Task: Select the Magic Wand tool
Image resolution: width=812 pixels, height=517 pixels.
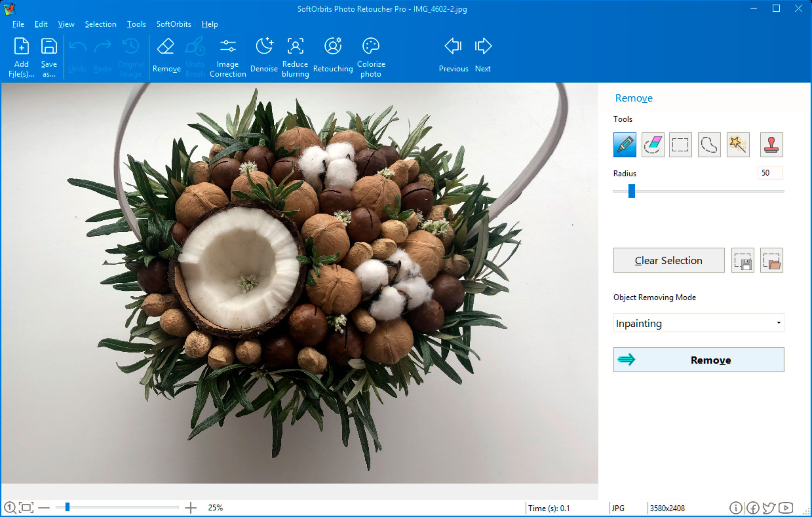Action: pos(737,145)
